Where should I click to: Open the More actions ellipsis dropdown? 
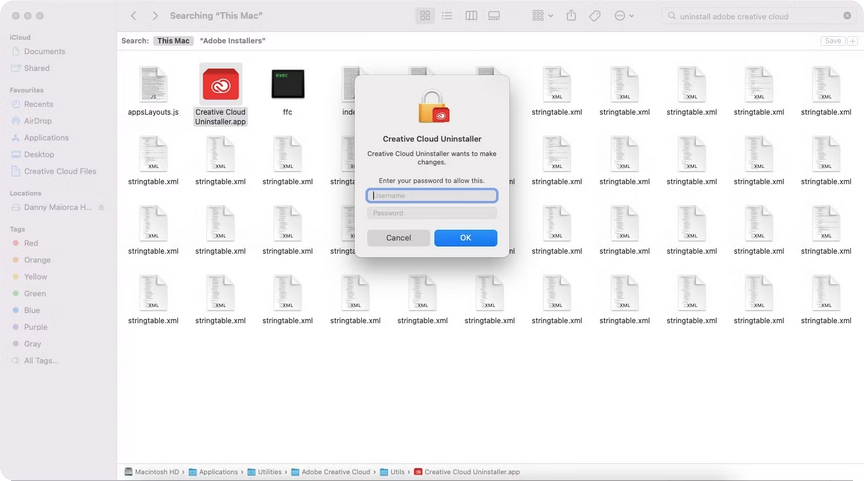[624, 16]
